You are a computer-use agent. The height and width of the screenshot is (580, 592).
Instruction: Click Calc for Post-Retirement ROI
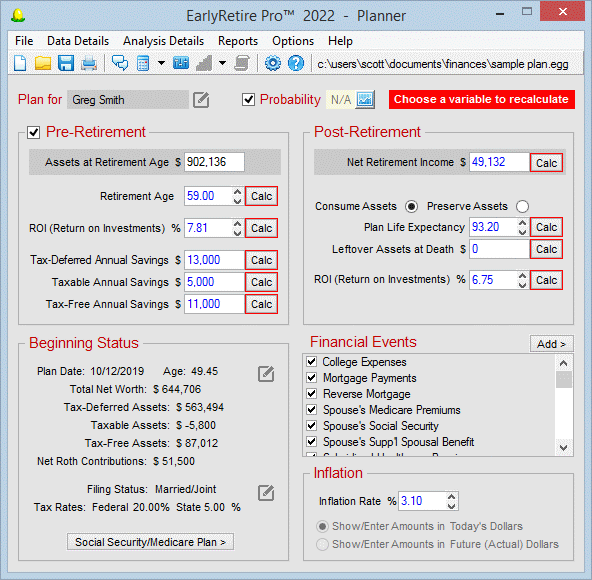pyautogui.click(x=546, y=280)
